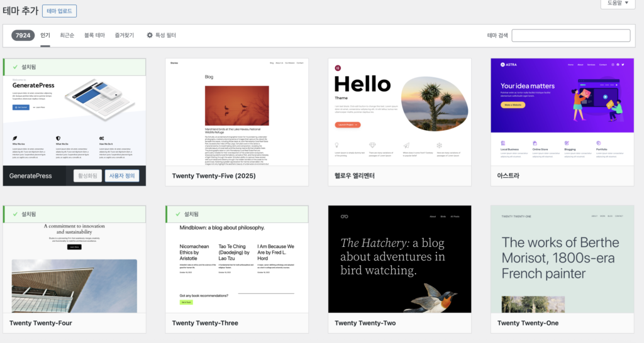Screen dimensions: 644x343
Task: Focus the 테마 검색 input field
Action: 571,35
